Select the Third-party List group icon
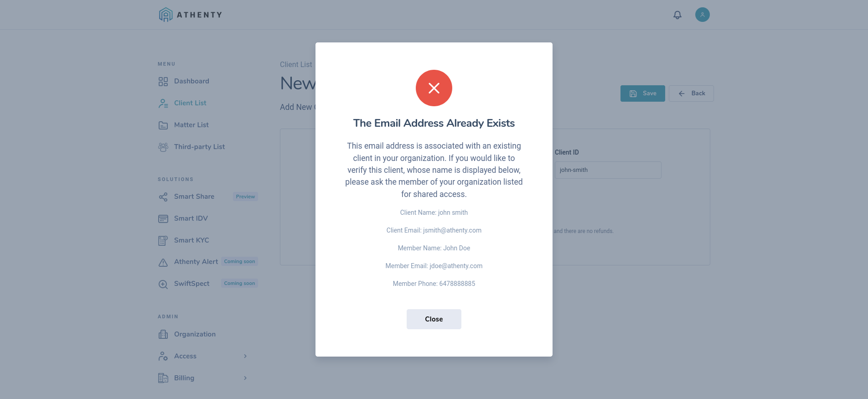The width and height of the screenshot is (868, 399). click(163, 147)
